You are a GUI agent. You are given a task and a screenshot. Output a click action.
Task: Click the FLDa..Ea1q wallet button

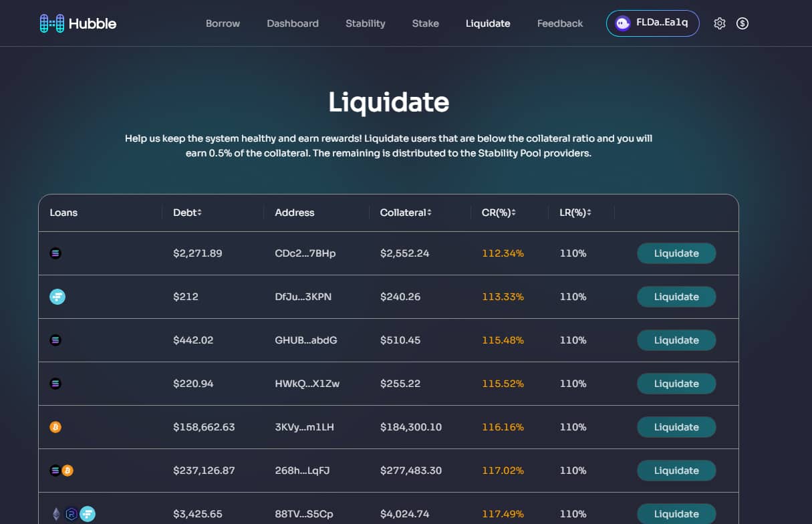(x=652, y=22)
